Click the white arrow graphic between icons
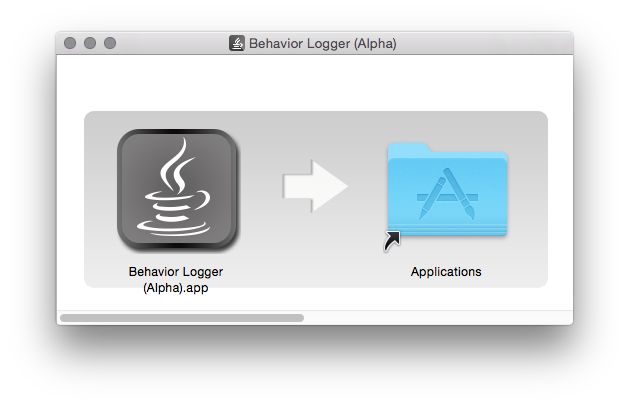The height and width of the screenshot is (405, 629). tap(315, 186)
